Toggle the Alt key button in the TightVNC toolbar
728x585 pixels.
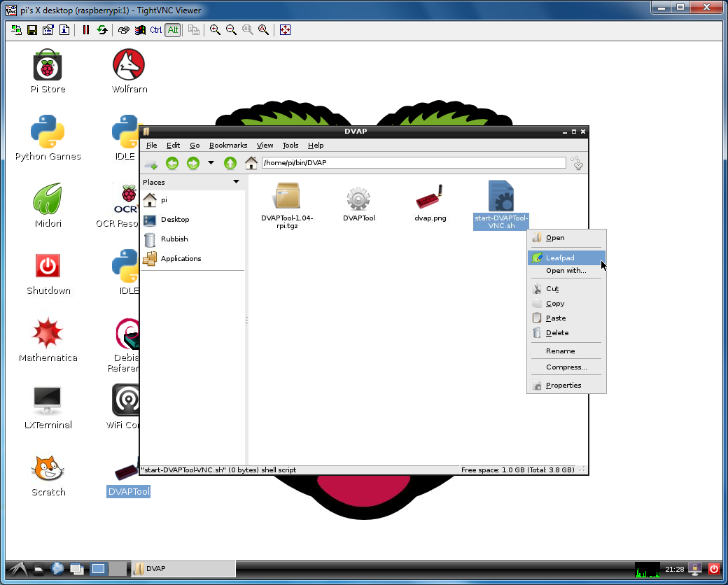[173, 30]
